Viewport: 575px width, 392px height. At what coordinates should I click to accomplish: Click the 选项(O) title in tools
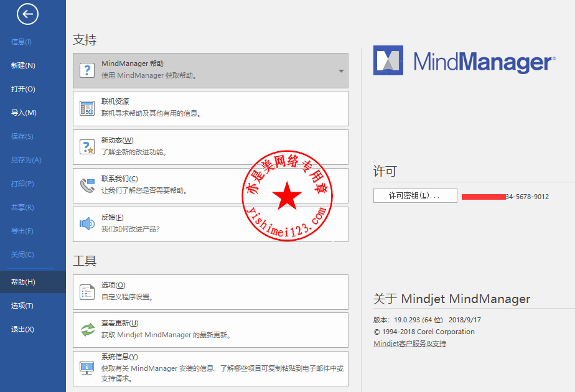[x=113, y=285]
